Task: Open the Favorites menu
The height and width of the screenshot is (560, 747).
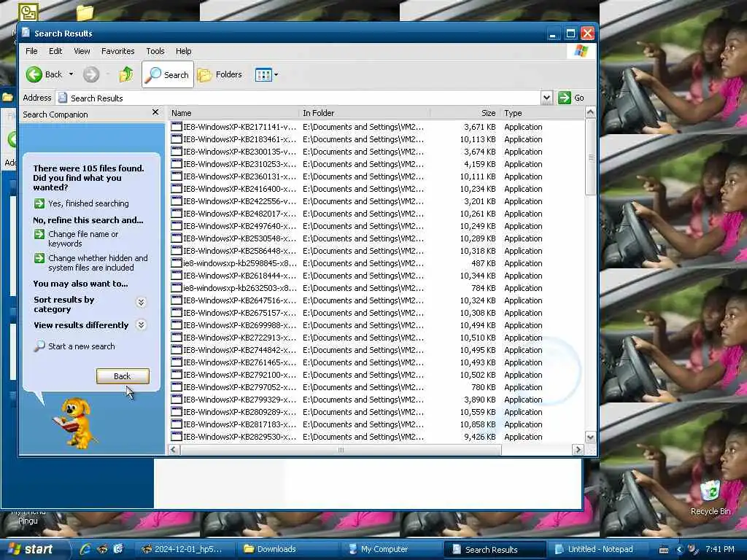Action: tap(117, 51)
